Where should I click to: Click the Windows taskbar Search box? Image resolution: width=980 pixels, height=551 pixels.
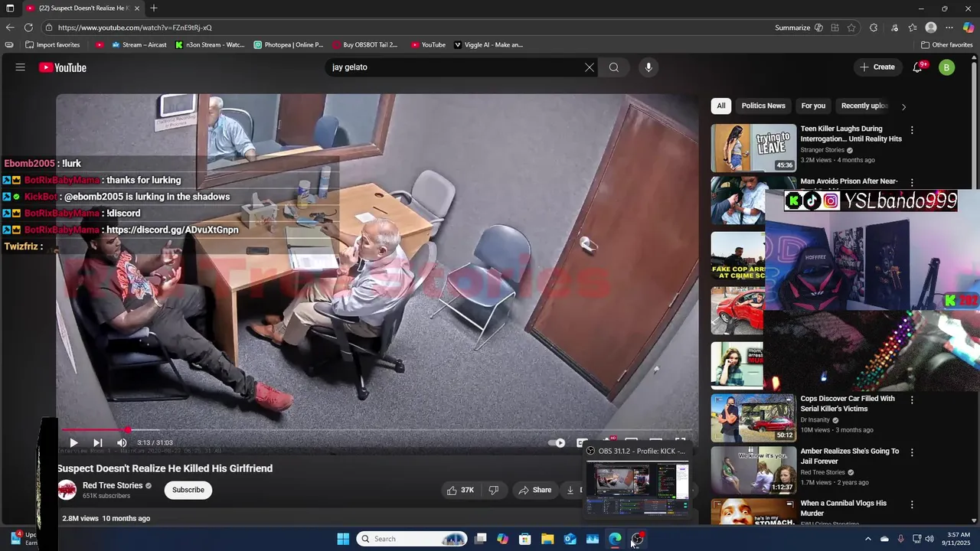click(412, 539)
